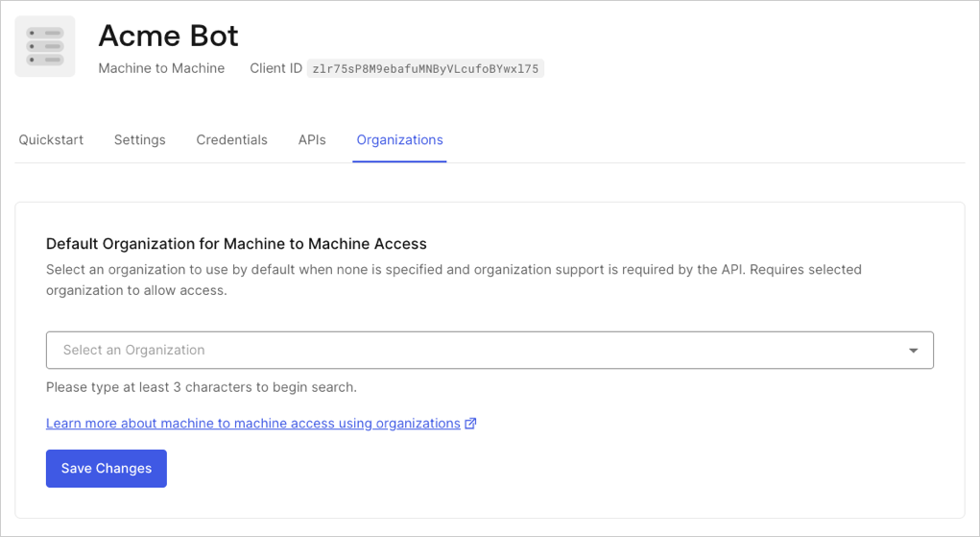Click the Acme Bot application title
This screenshot has width=980, height=537.
[168, 36]
